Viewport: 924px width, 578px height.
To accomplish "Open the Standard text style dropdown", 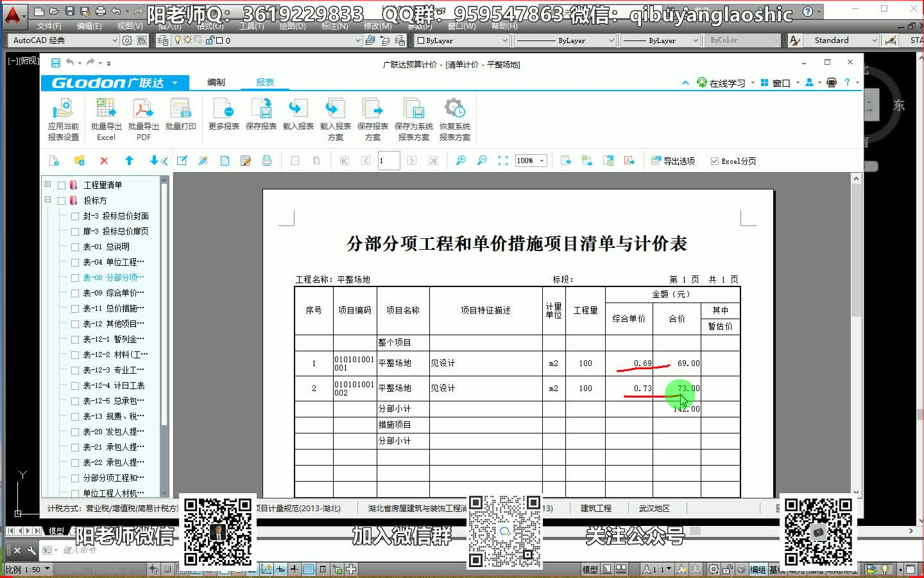I will click(874, 40).
